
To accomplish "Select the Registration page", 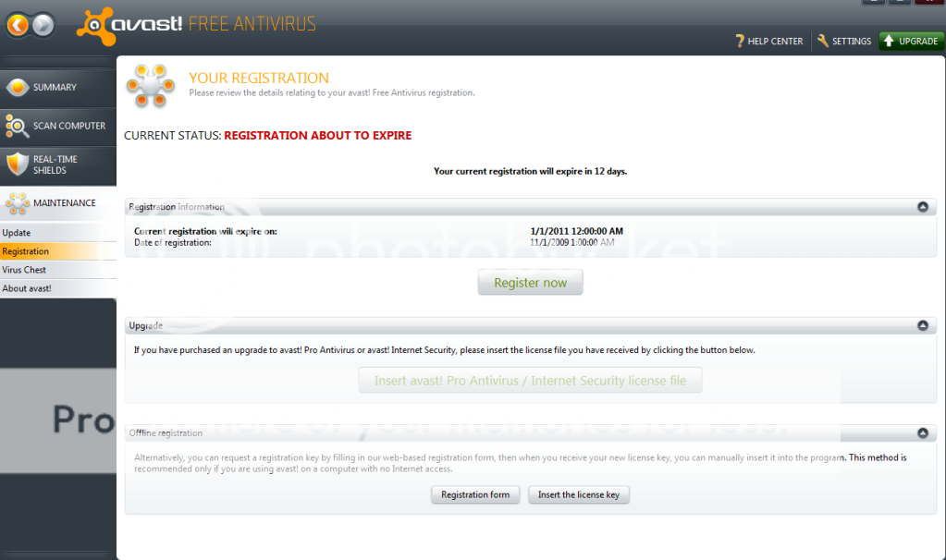I will pyautogui.click(x=58, y=251).
